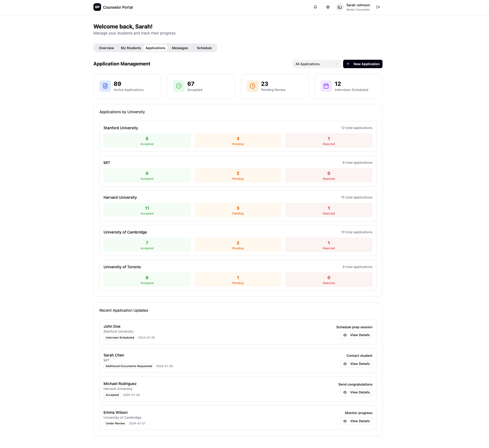Go to the Schedule tab
This screenshot has width=489, height=448.
204,48
